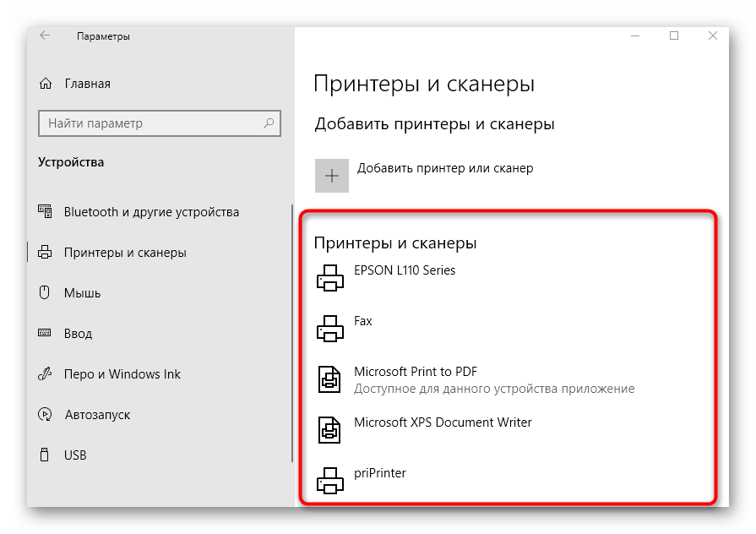Open the priPrinter entry in the list
The image size is (756, 534).
(380, 473)
